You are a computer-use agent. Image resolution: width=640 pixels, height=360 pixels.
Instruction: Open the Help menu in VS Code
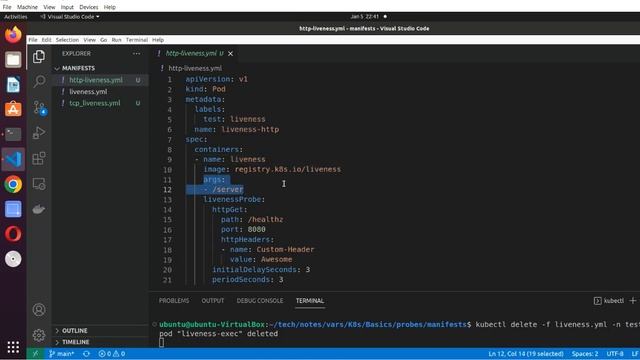[158, 40]
